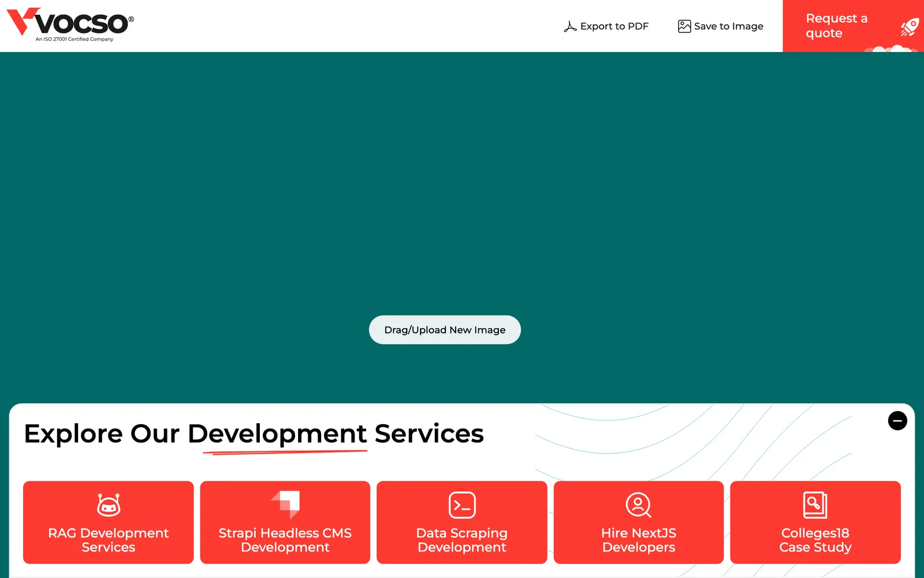Click Export to PDF text
The height and width of the screenshot is (578, 924).
(614, 27)
